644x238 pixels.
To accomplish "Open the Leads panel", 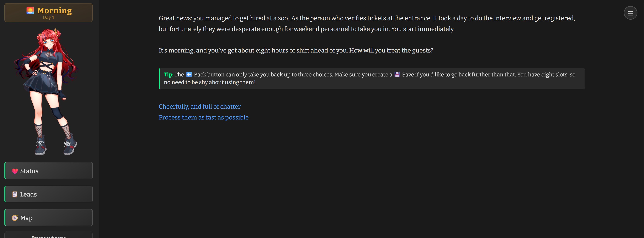I will tap(48, 194).
